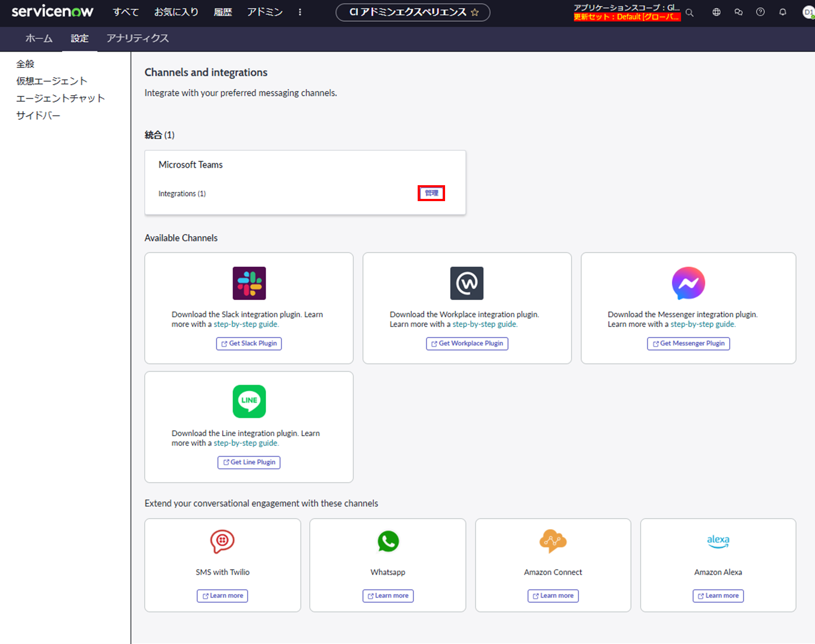Click the Whatsapp logo icon
The image size is (815, 644).
click(x=388, y=541)
